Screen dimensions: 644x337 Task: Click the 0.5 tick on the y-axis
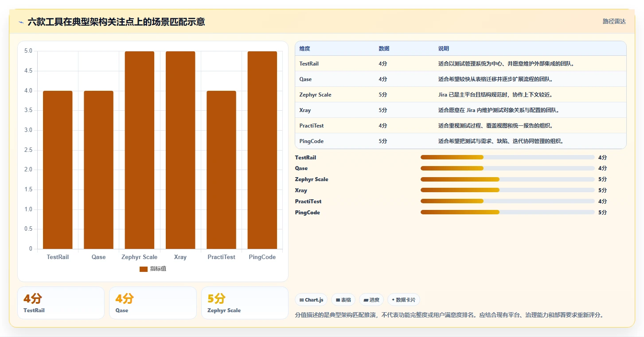coord(28,229)
